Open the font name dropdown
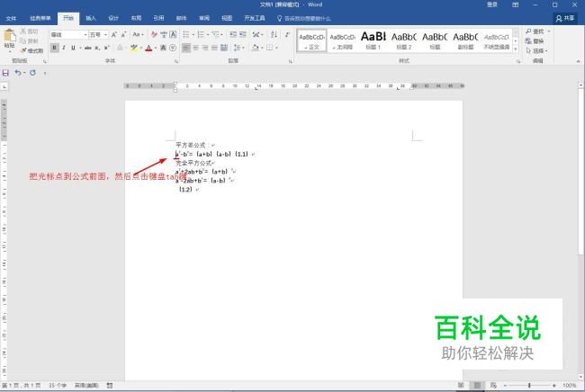585x392 pixels. (x=85, y=35)
